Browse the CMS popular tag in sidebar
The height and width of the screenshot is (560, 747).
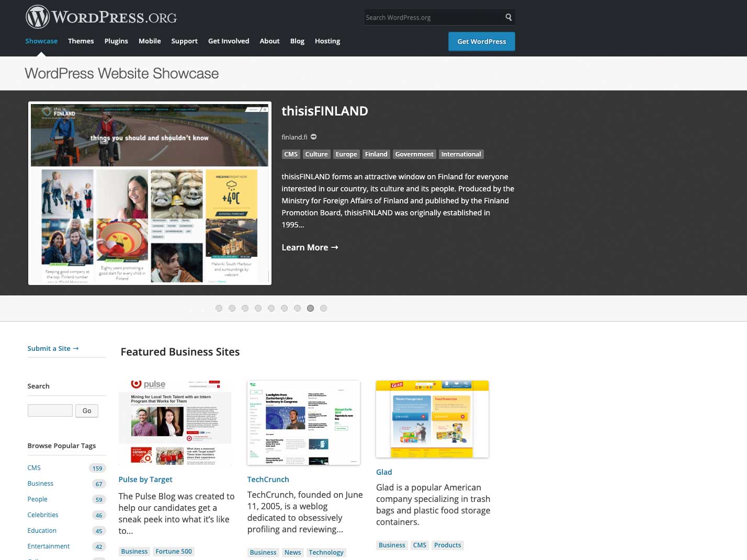34,468
